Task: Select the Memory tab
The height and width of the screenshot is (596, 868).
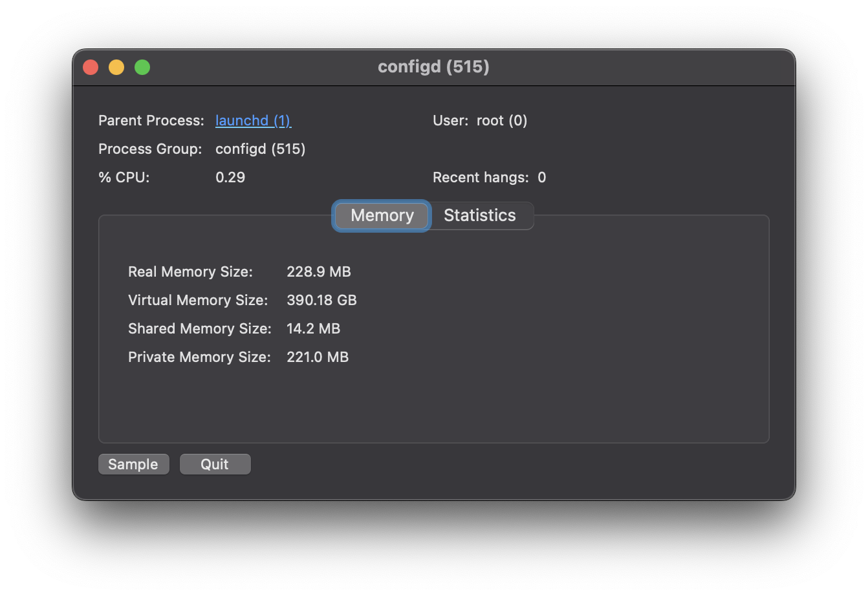Action: (382, 215)
